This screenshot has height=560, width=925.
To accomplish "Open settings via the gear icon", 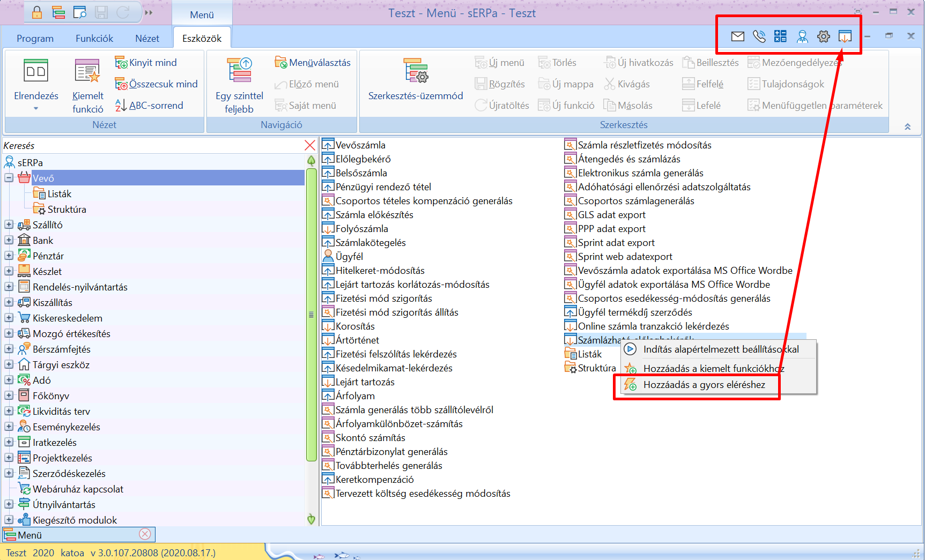I will click(824, 36).
